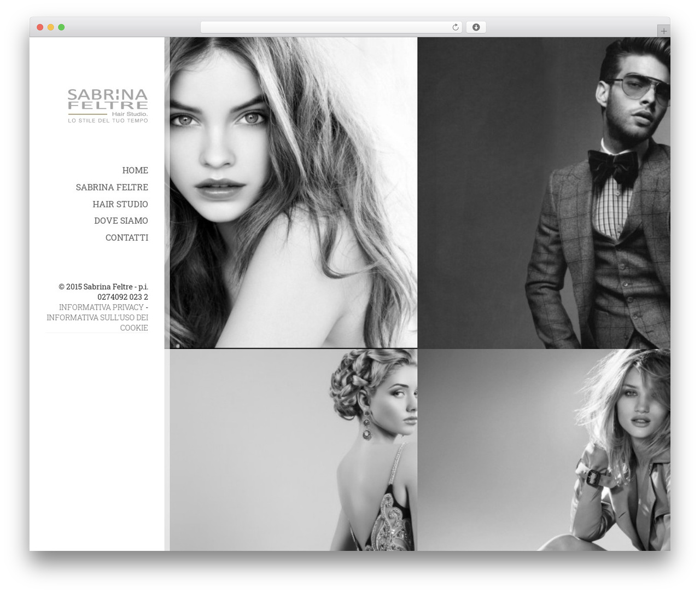700x593 pixels.
Task: Open the man in bow tie photo
Action: (544, 193)
